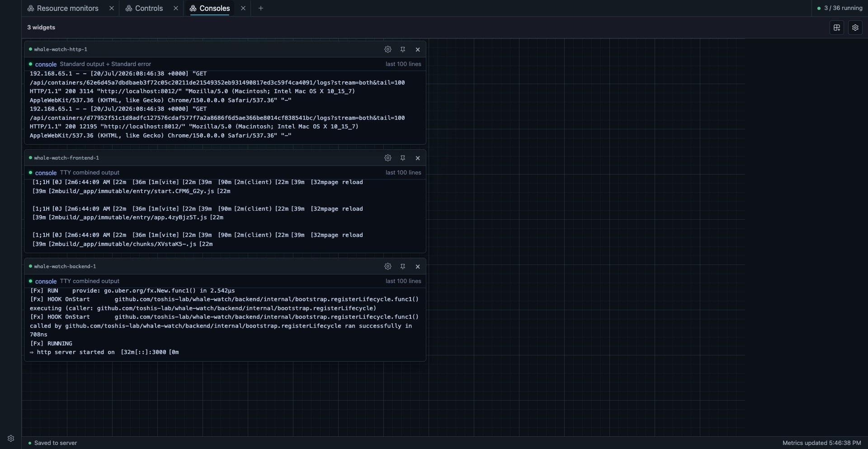Click 'TTY combined output' in frontend widget
Screen dimensions: 868x449
pyautogui.click(x=90, y=173)
